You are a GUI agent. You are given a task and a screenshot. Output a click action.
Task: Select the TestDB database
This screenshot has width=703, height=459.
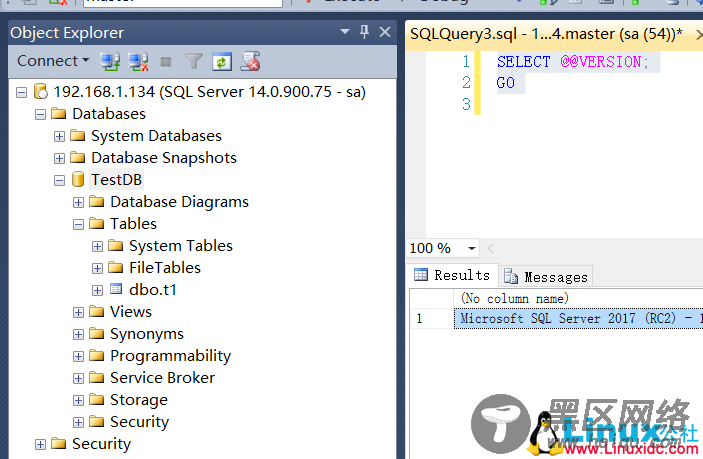(117, 180)
